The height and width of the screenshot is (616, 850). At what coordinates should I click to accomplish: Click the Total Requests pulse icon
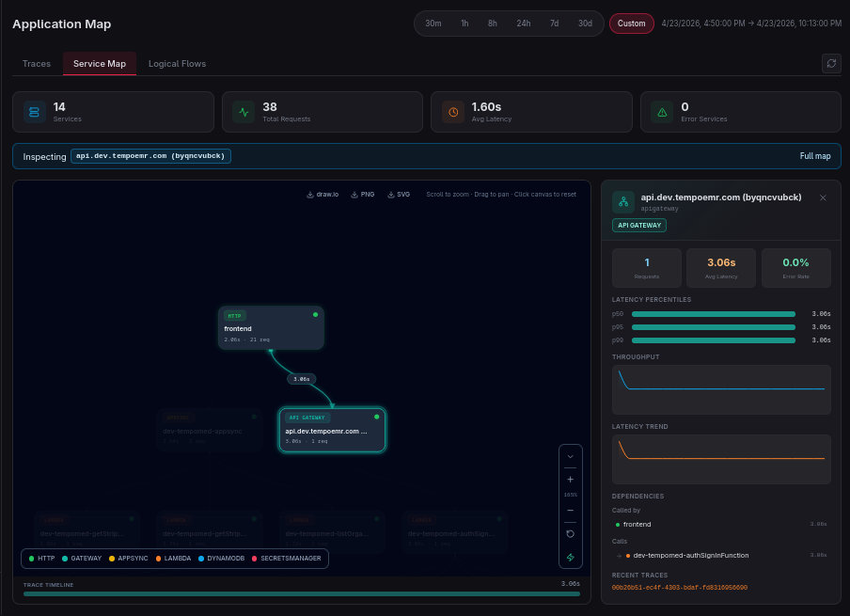coord(244,112)
